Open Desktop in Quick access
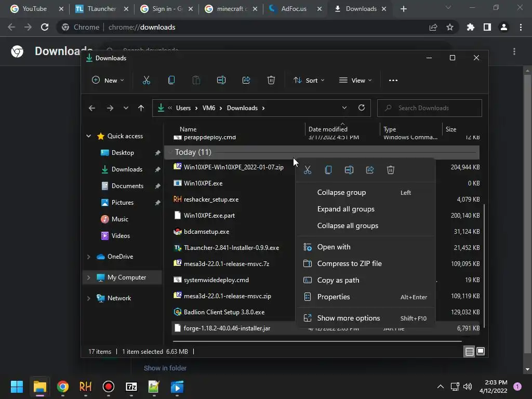This screenshot has width=532, height=399. [123, 153]
